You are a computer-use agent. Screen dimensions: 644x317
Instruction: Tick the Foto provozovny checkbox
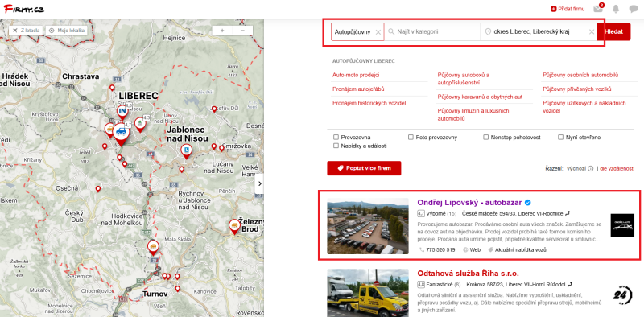411,137
